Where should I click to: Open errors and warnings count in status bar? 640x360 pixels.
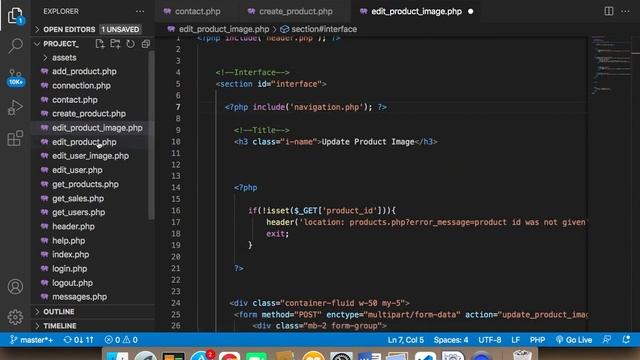pyautogui.click(x=121, y=340)
